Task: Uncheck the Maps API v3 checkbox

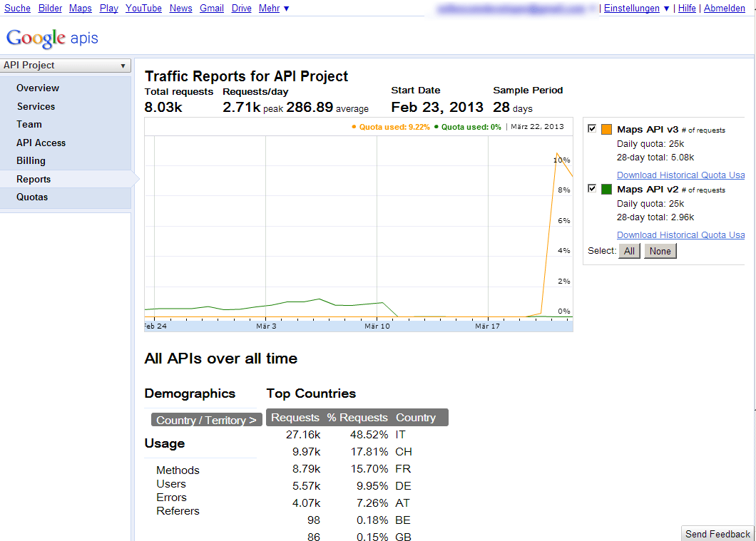Action: click(x=591, y=128)
